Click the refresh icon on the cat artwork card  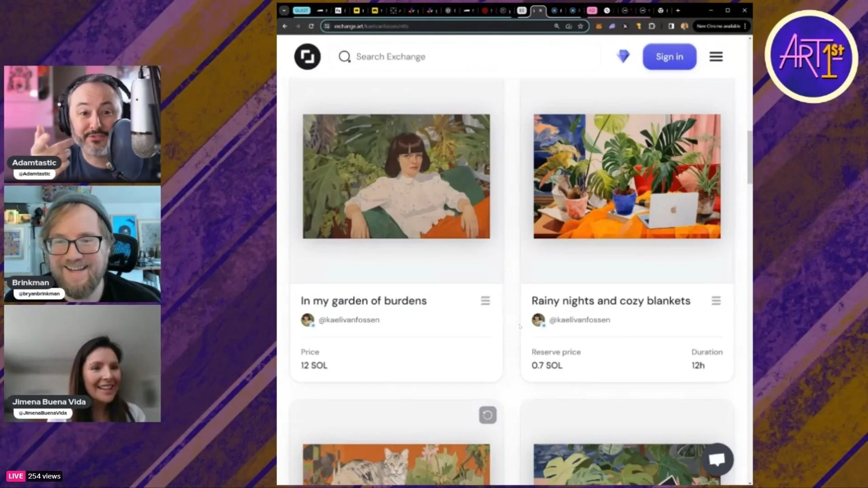487,415
